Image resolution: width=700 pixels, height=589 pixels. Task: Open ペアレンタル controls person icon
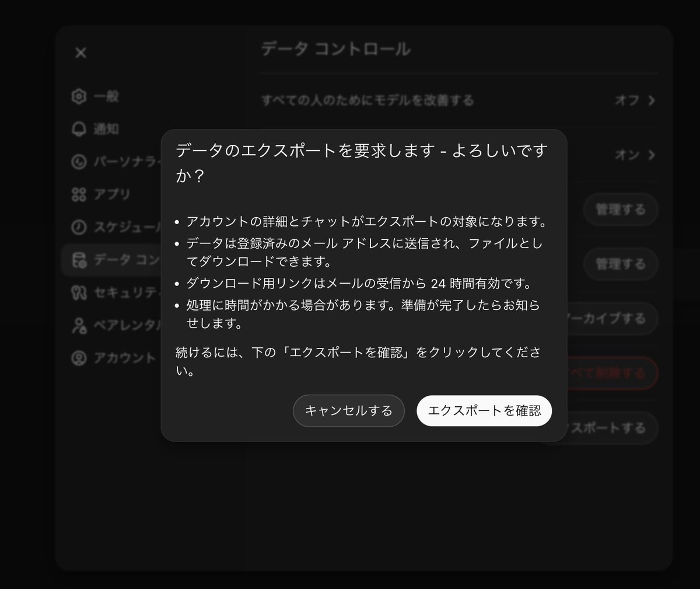[79, 325]
